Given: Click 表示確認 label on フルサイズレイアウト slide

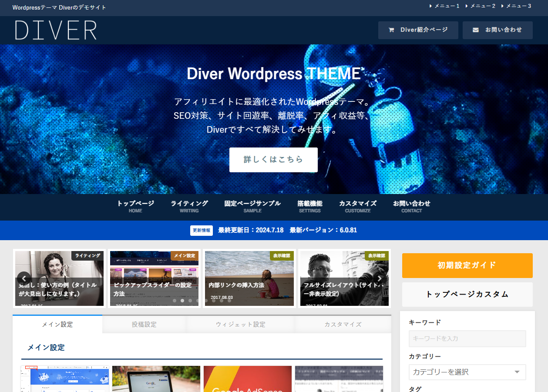Looking at the screenshot, I should (377, 256).
